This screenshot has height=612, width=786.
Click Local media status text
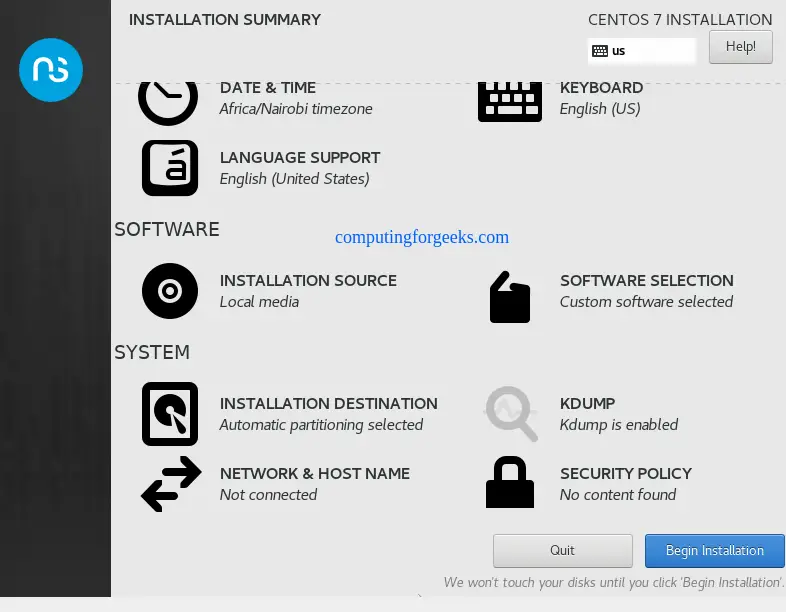pyautogui.click(x=259, y=302)
